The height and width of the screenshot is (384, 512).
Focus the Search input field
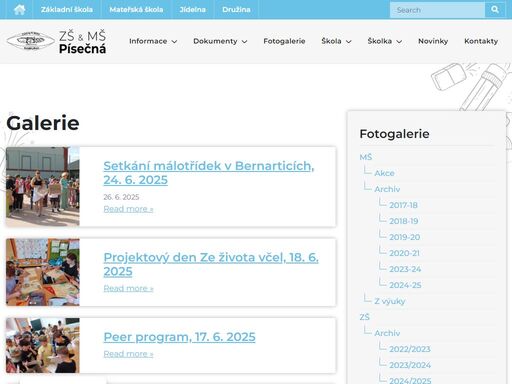(x=437, y=10)
